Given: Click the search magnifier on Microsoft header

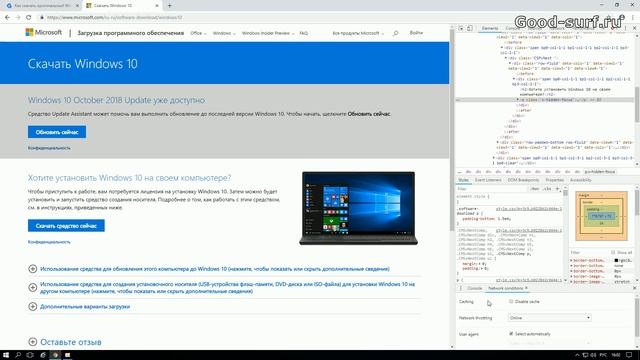Looking at the screenshot, I should point(395,33).
